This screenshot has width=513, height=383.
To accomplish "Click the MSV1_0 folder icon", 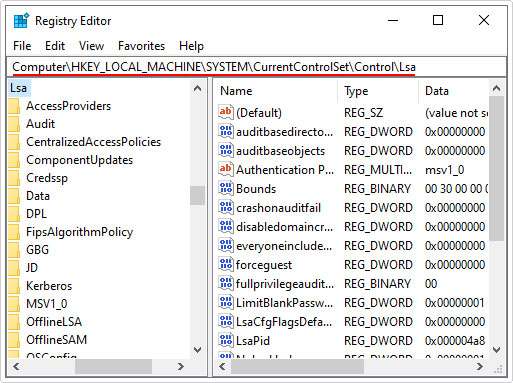I will pos(14,304).
